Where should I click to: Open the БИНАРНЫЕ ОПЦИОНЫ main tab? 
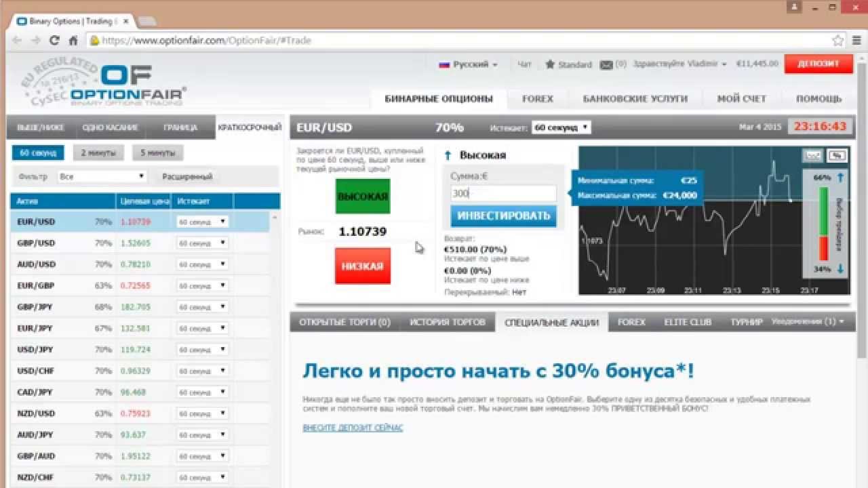[x=439, y=99]
